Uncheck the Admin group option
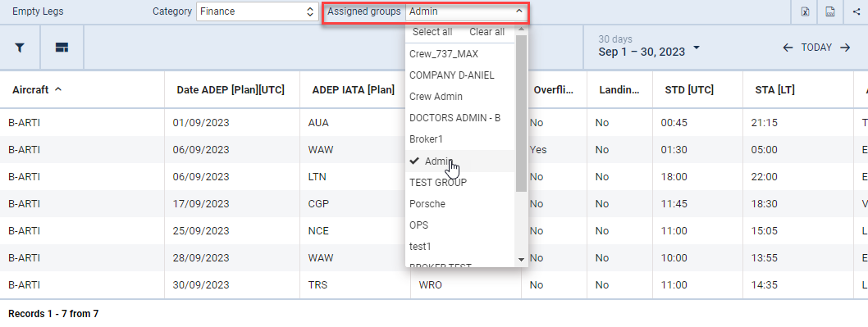Viewport: 868px width, 327px height. [460, 161]
